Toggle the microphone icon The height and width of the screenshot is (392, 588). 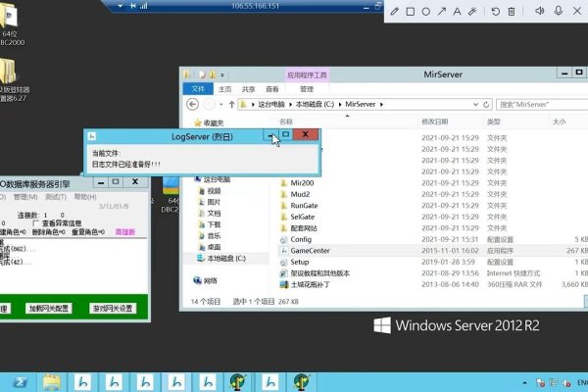(559, 11)
